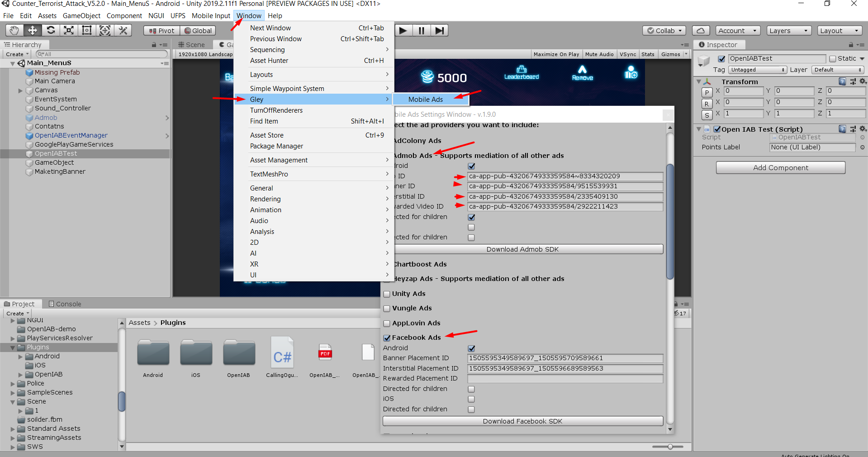Click the Pause button
This screenshot has width=868, height=457.
tap(421, 30)
